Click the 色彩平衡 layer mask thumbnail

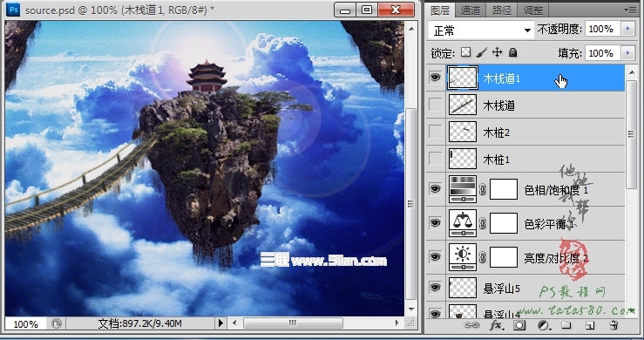click(504, 223)
